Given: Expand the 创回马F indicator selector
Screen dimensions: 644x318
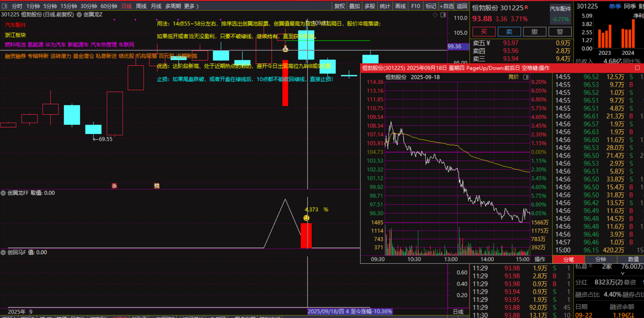Looking at the screenshot, I should click(x=3, y=252).
